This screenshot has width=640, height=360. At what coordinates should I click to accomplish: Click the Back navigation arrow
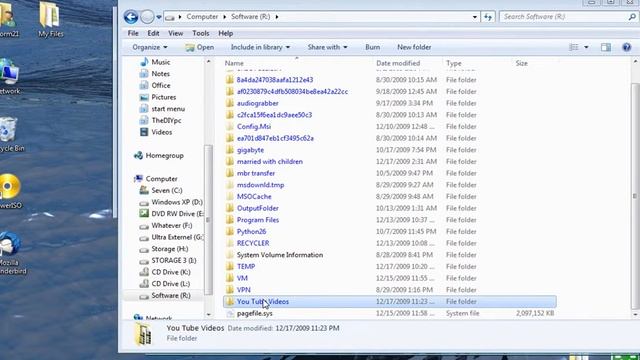[131, 17]
